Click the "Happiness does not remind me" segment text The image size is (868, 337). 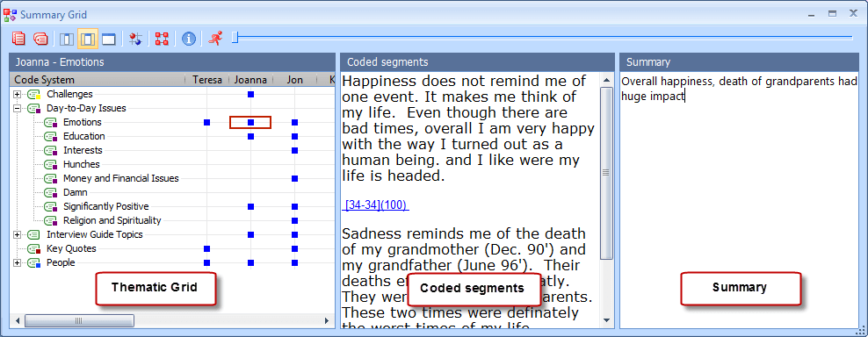(468, 128)
